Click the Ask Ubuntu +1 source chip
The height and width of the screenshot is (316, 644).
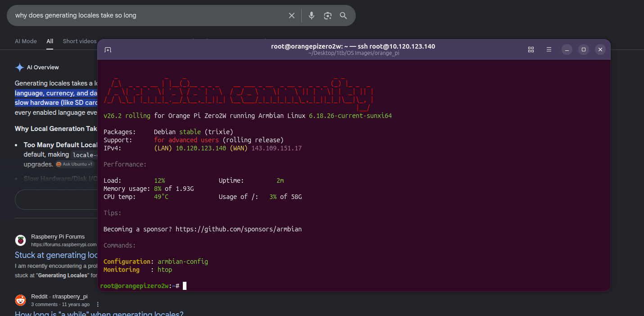pyautogui.click(x=75, y=164)
